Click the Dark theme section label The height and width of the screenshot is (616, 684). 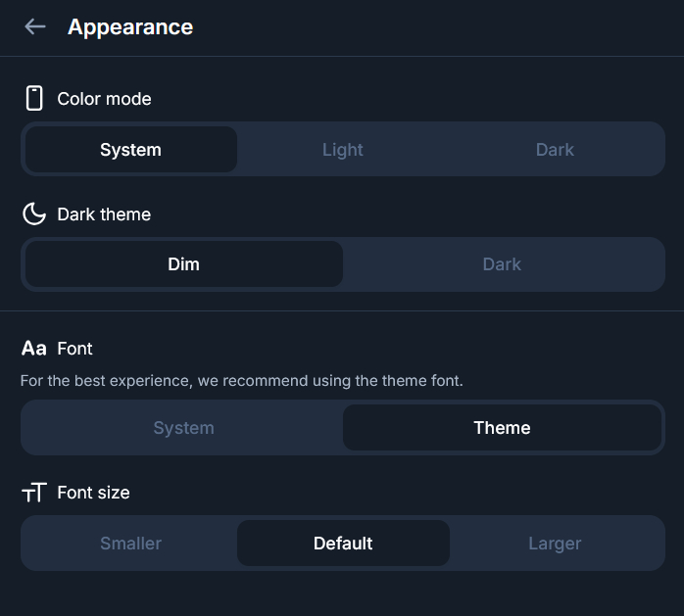point(104,214)
